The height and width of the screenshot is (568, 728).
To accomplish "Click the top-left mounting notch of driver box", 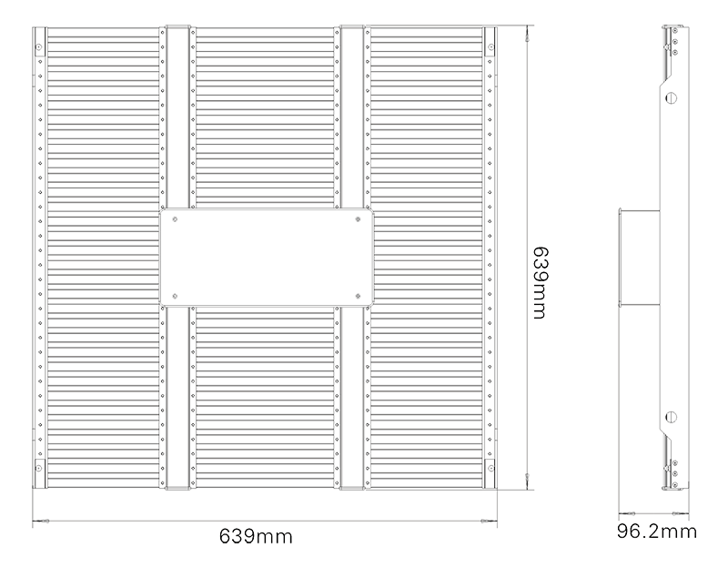I will 177,224.
